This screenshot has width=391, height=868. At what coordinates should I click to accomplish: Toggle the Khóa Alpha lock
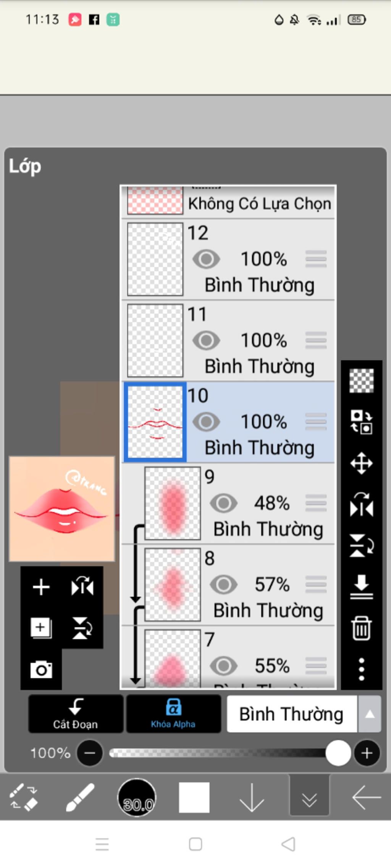click(x=173, y=713)
